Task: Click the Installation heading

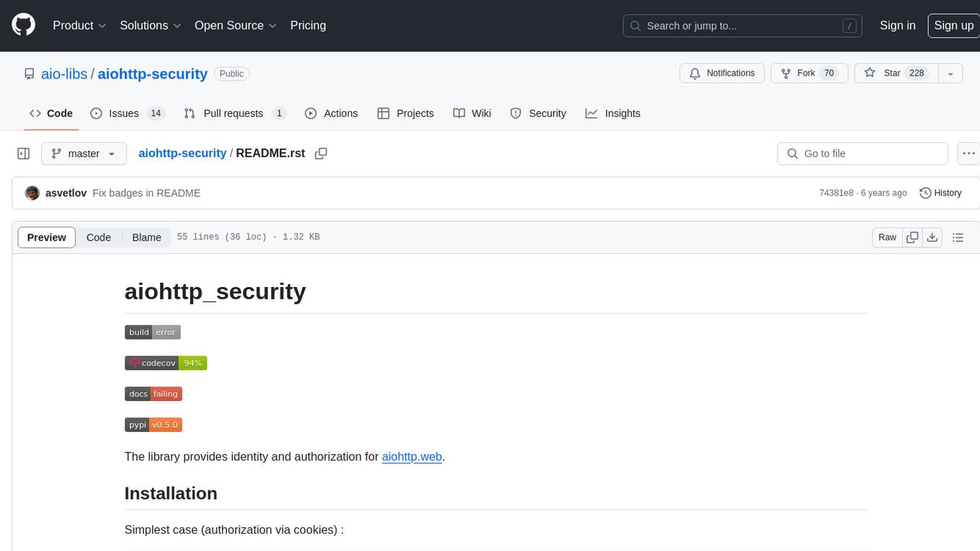Action: [x=171, y=493]
